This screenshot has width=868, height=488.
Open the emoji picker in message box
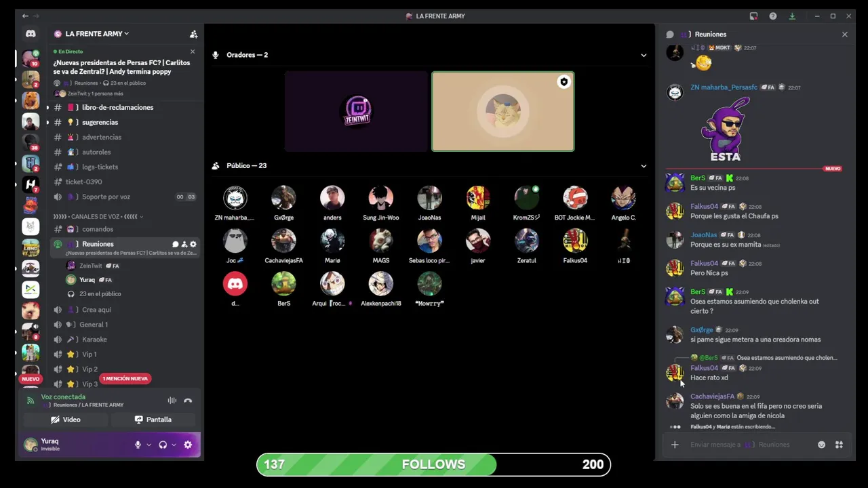(822, 445)
